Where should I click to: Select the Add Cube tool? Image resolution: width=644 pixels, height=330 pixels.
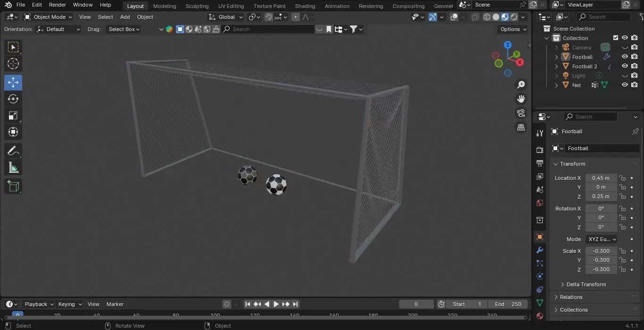coord(13,186)
